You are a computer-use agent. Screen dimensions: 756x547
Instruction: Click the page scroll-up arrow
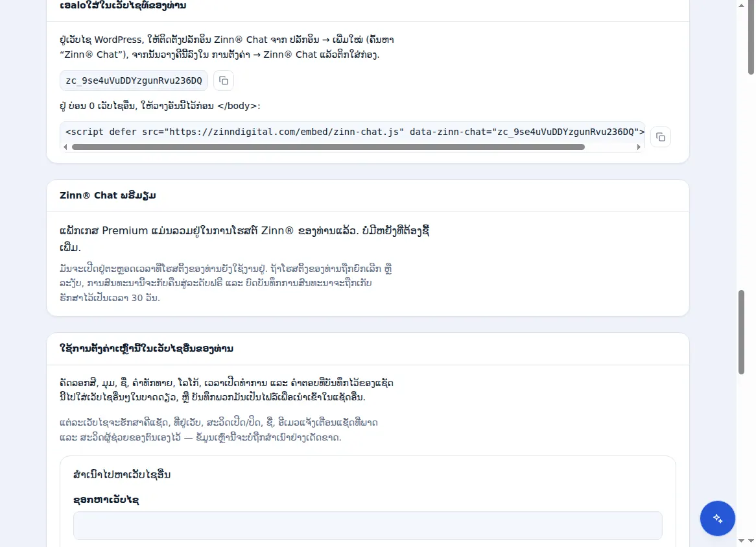tap(741, 5)
